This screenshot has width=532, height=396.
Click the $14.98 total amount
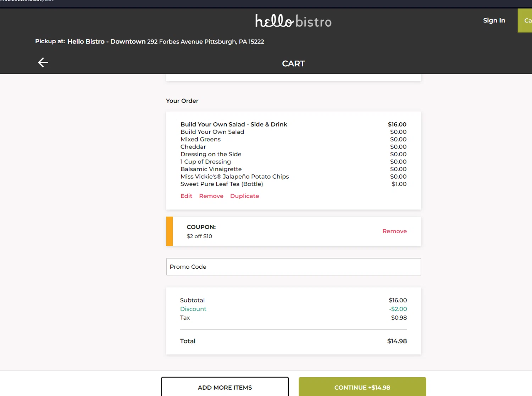397,341
